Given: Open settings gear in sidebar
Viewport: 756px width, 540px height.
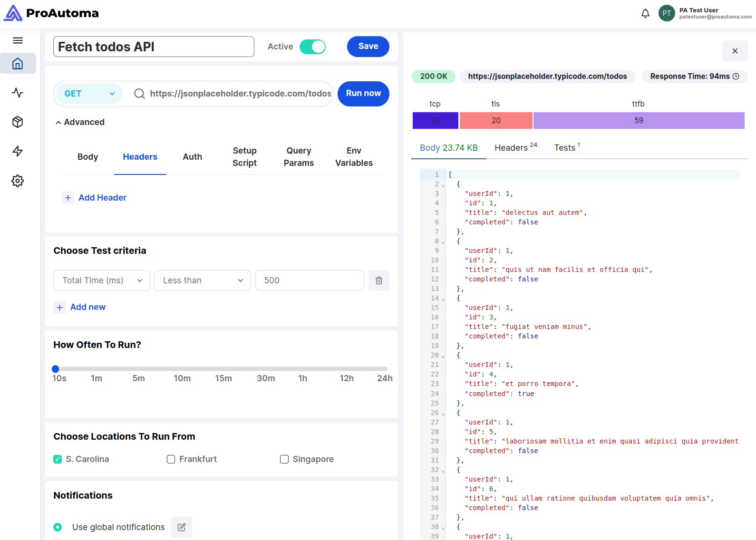Looking at the screenshot, I should pyautogui.click(x=18, y=181).
